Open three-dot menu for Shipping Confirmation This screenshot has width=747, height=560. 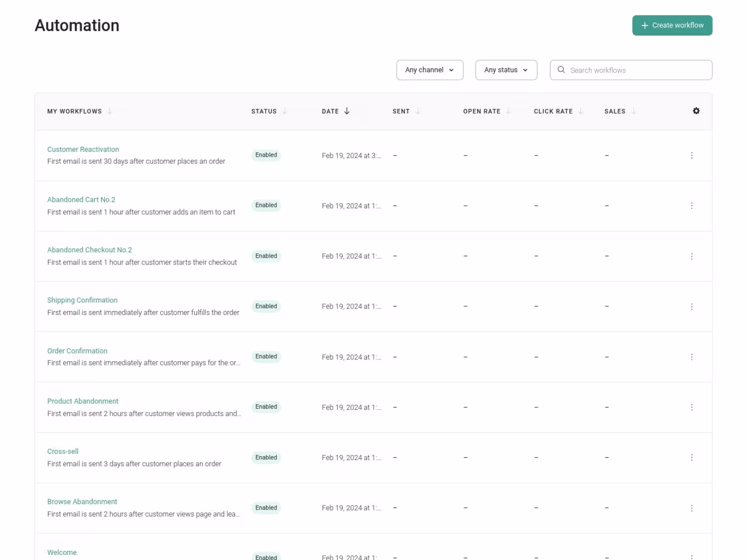click(x=692, y=307)
